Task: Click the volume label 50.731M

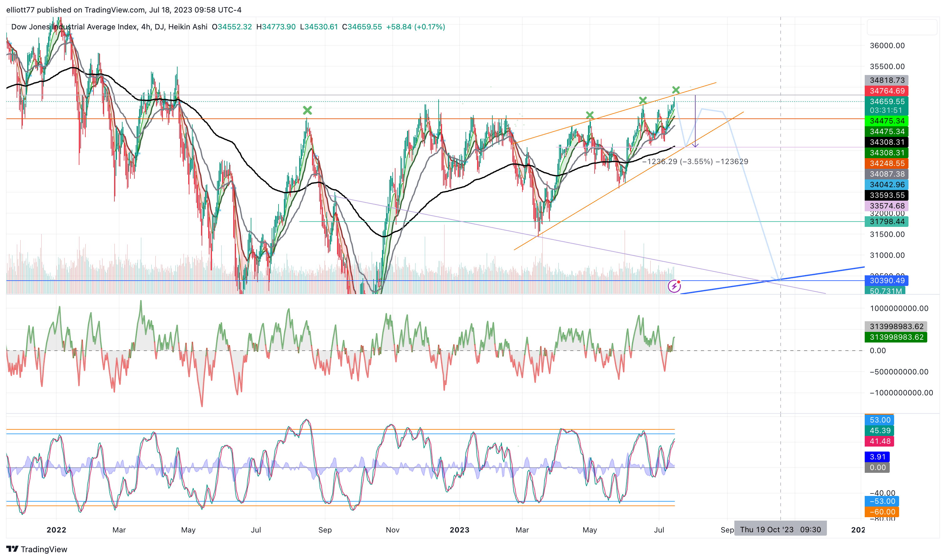Action: click(x=885, y=291)
